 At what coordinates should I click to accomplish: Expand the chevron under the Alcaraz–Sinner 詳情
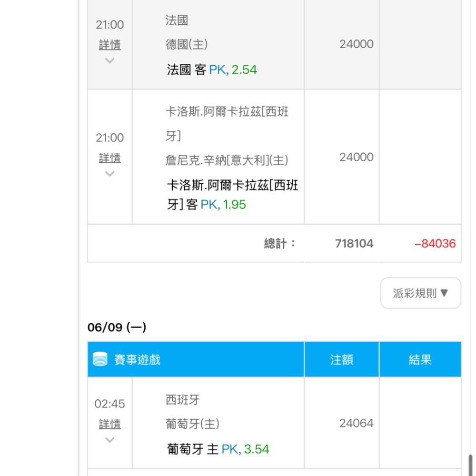pyautogui.click(x=109, y=174)
